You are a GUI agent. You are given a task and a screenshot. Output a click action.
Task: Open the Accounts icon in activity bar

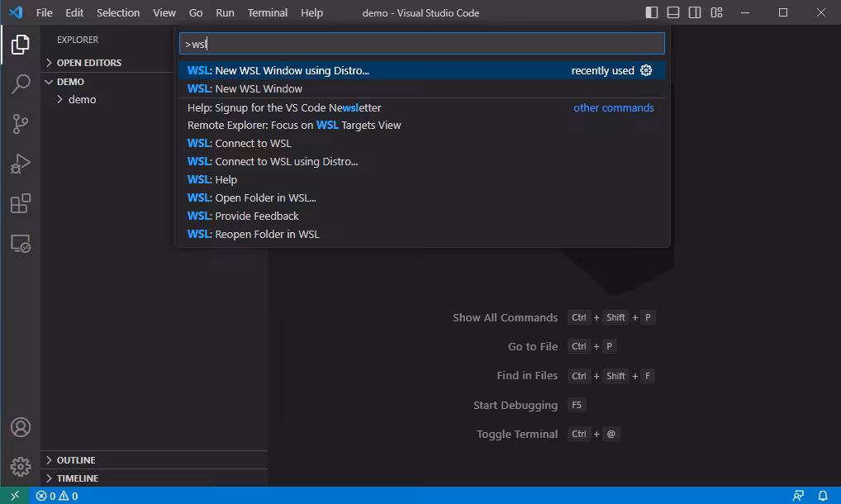tap(21, 427)
